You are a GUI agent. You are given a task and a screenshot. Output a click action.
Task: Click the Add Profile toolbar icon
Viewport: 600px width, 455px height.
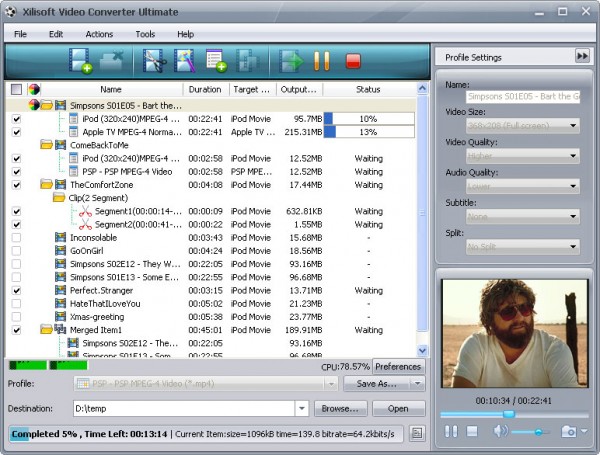pos(216,61)
